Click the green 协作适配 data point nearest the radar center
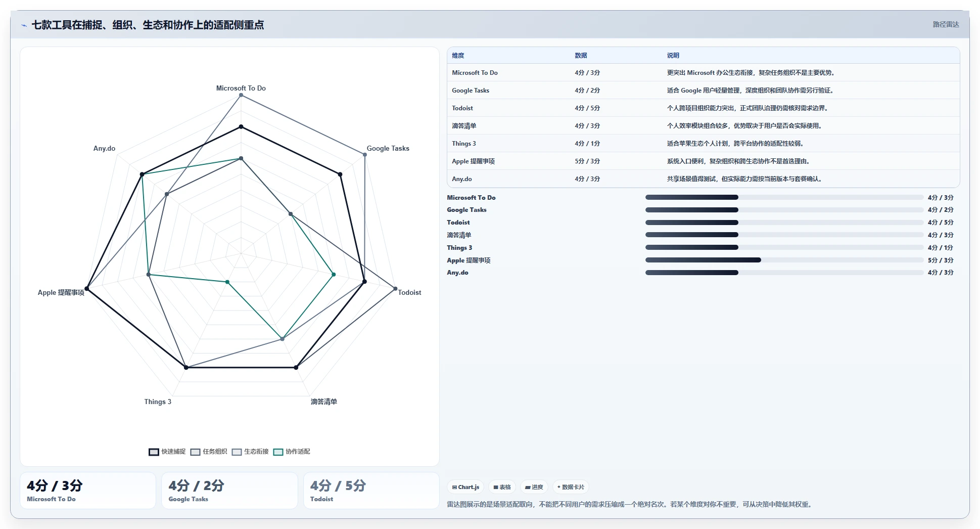Viewport: 980px width, 529px height. click(x=227, y=282)
